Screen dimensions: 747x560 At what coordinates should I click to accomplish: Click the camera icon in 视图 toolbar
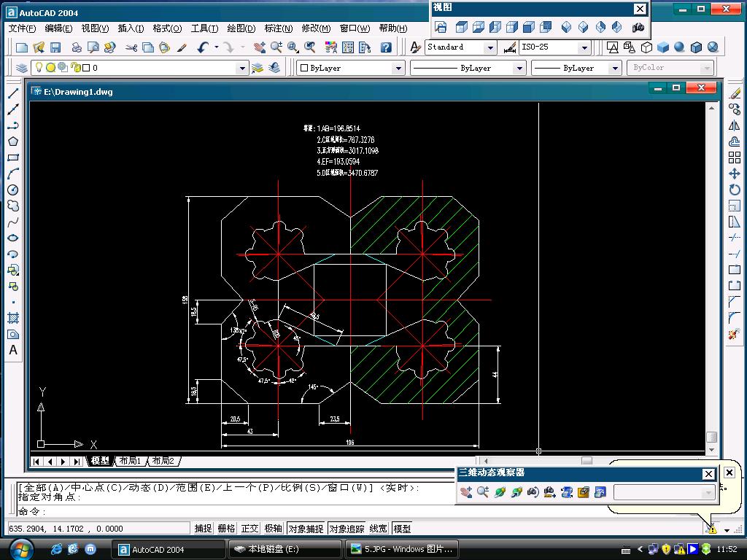(638, 28)
